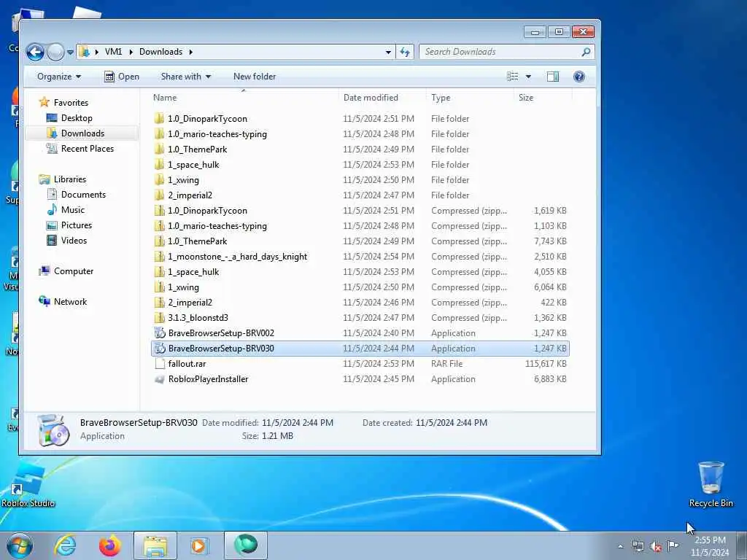Go back using the Back arrow button

[35, 52]
